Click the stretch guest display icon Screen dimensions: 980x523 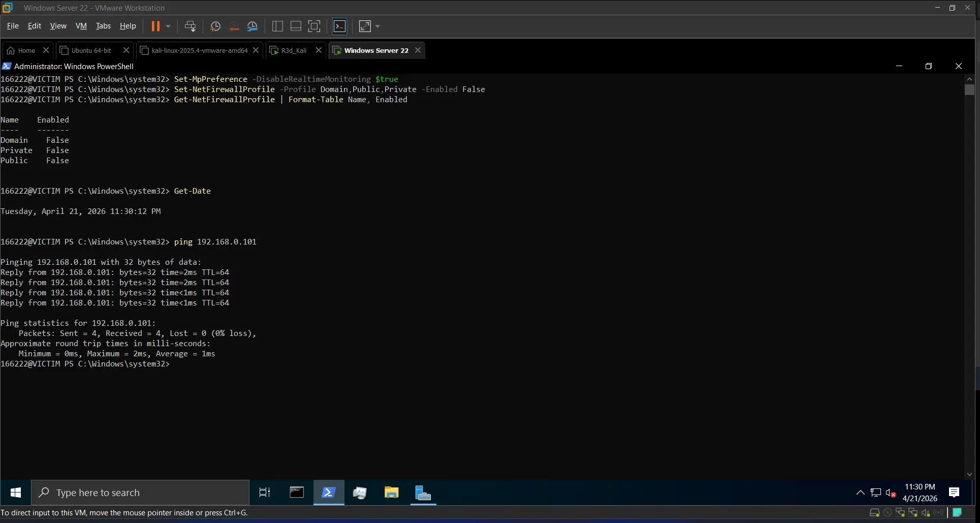pyautogui.click(x=365, y=26)
